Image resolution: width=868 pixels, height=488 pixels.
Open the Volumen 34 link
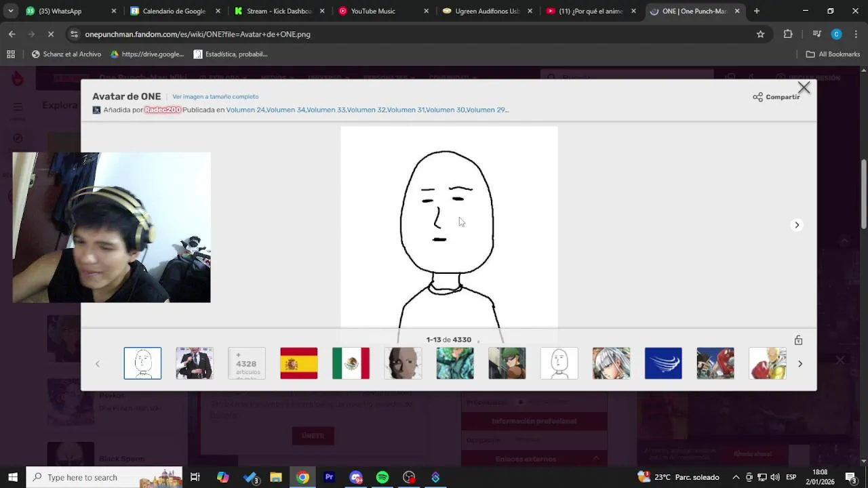click(x=285, y=110)
